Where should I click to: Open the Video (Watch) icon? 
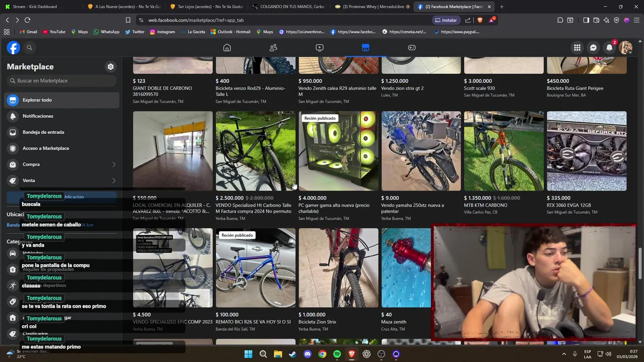coord(319,48)
